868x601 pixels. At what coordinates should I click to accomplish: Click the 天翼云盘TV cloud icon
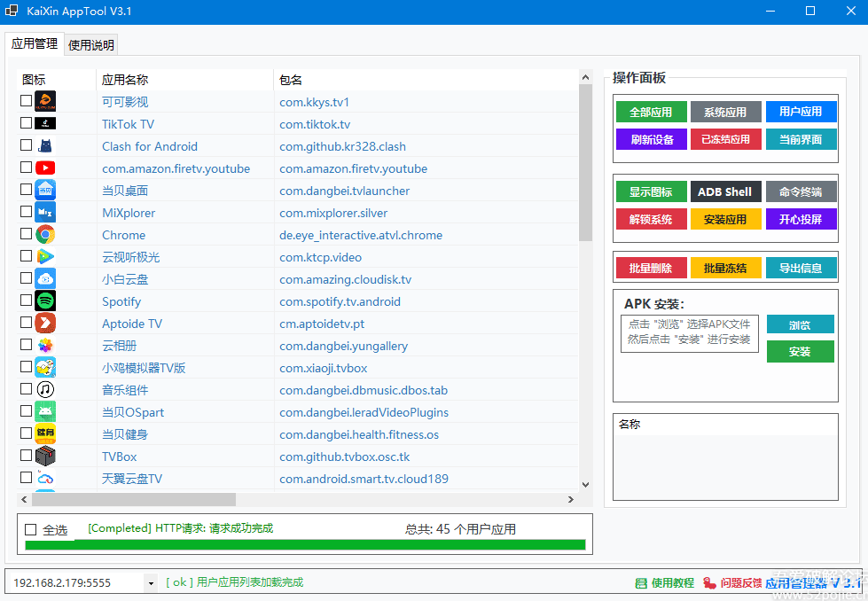45,478
